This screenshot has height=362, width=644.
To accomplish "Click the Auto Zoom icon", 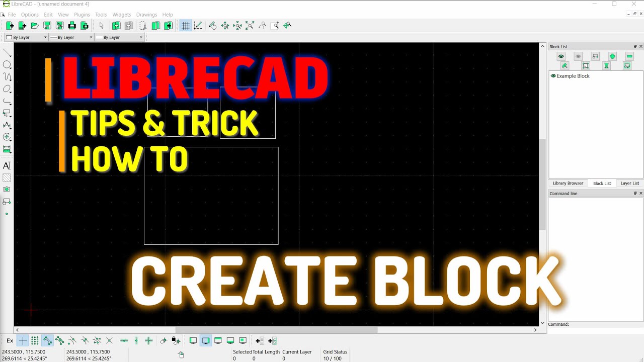I will 250,26.
